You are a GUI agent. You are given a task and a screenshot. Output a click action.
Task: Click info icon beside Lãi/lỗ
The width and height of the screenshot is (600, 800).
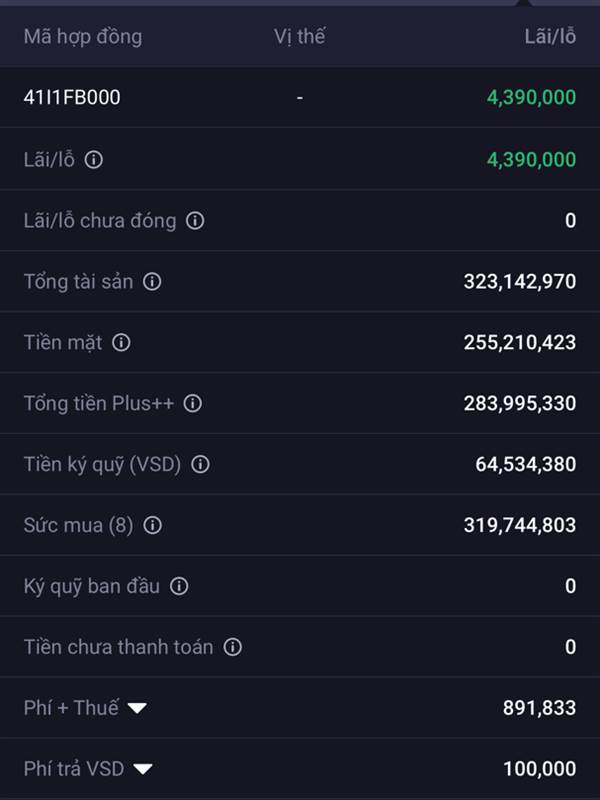tap(93, 159)
